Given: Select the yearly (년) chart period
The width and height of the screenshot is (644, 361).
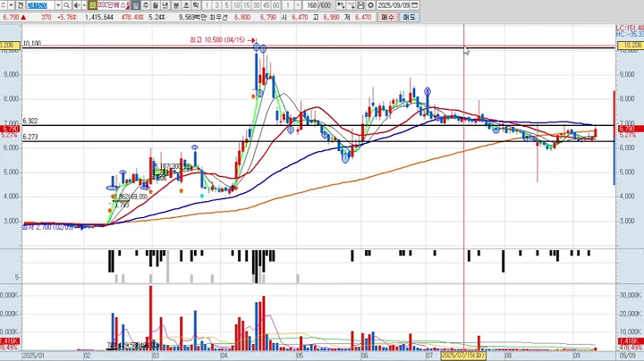Looking at the screenshot, I should (x=165, y=5).
